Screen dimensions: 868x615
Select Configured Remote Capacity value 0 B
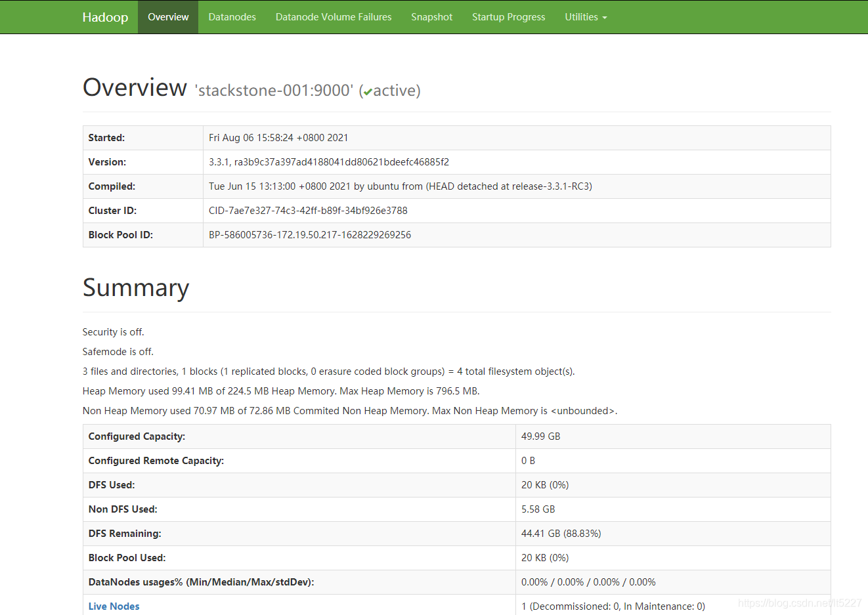(528, 461)
